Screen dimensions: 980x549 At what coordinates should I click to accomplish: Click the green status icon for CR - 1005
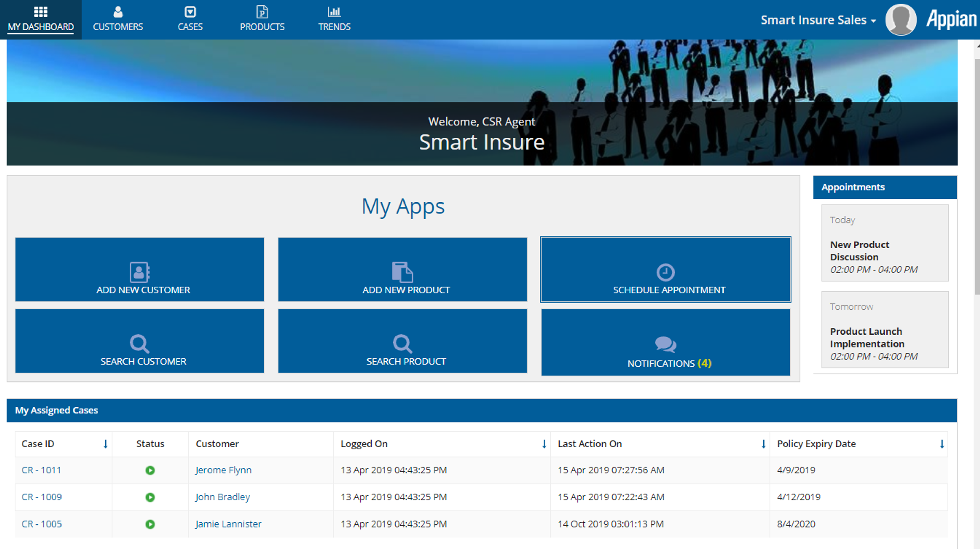click(150, 524)
